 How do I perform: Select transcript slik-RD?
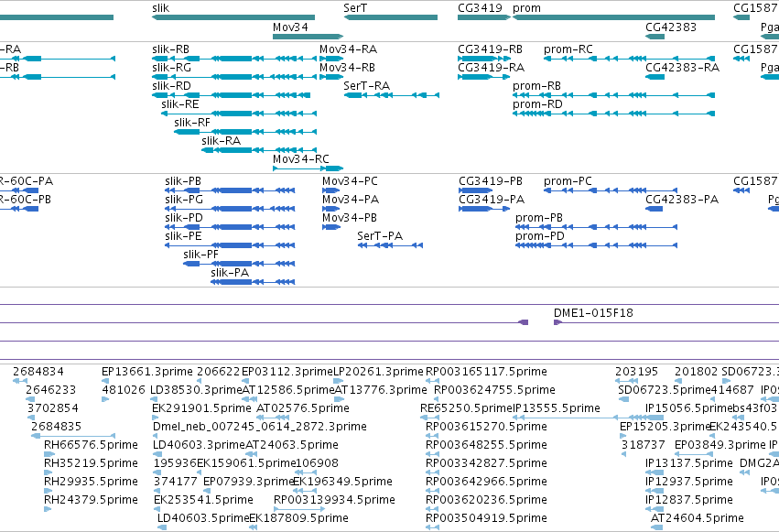[x=171, y=86]
